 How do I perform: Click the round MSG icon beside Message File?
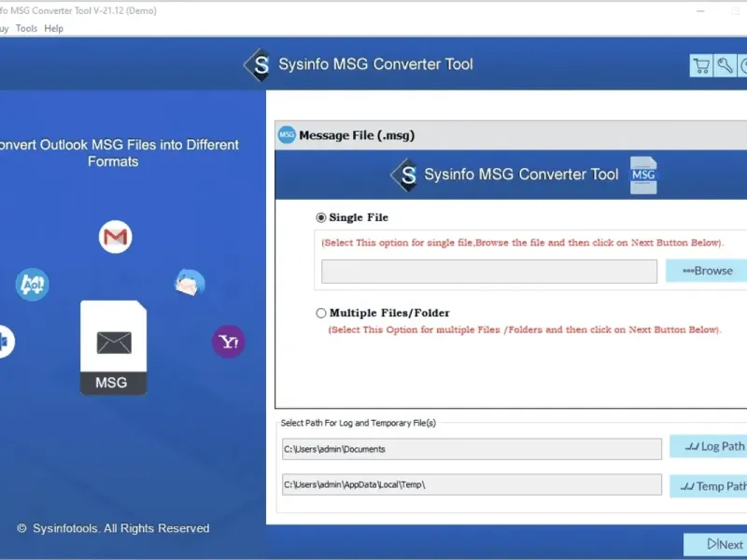(287, 135)
